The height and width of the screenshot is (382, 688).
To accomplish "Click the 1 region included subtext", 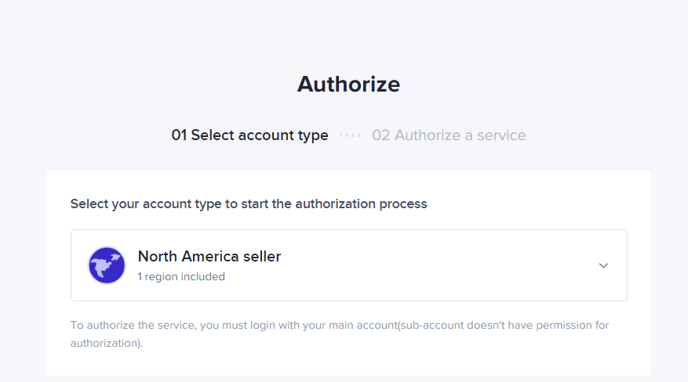I will (181, 277).
